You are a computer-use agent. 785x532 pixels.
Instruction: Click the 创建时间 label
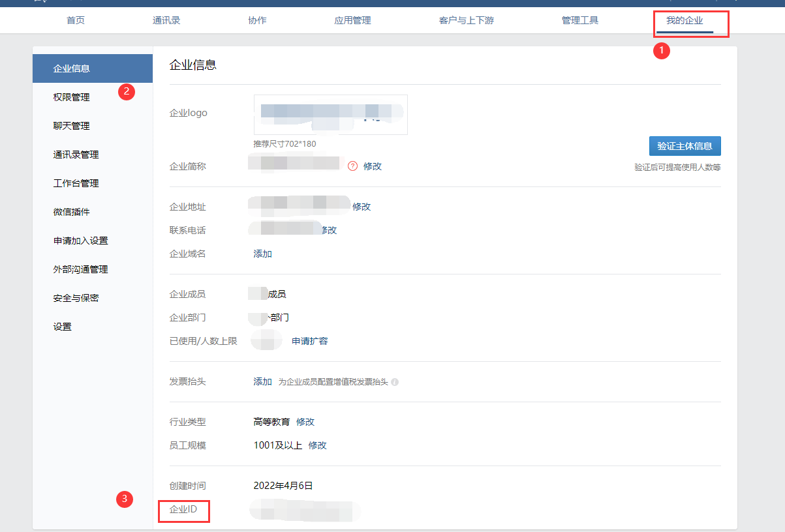click(188, 486)
